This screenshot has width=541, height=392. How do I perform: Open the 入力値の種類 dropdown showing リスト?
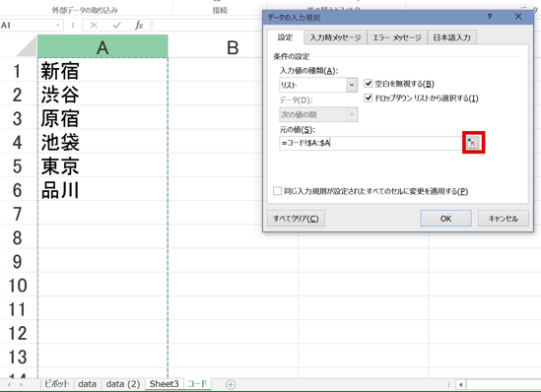(x=318, y=85)
